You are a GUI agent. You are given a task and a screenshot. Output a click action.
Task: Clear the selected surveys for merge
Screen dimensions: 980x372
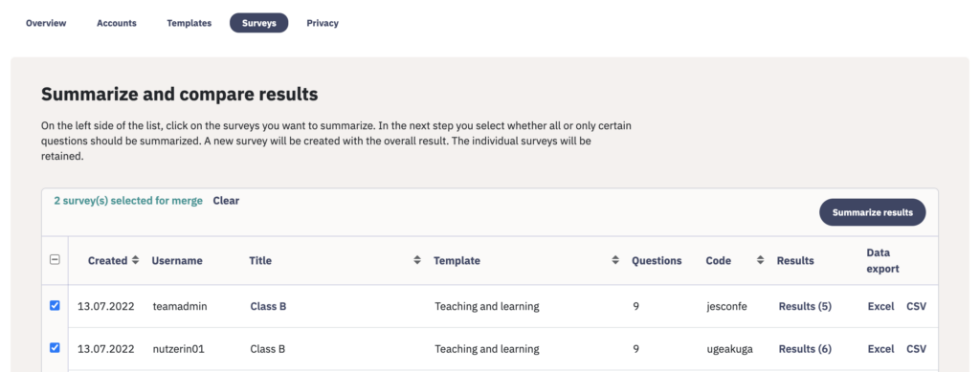point(226,201)
